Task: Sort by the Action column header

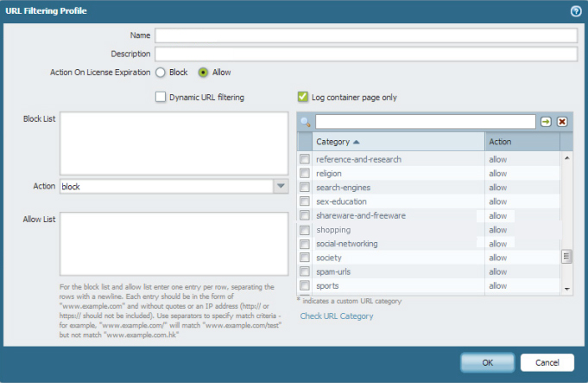Action: pyautogui.click(x=522, y=141)
